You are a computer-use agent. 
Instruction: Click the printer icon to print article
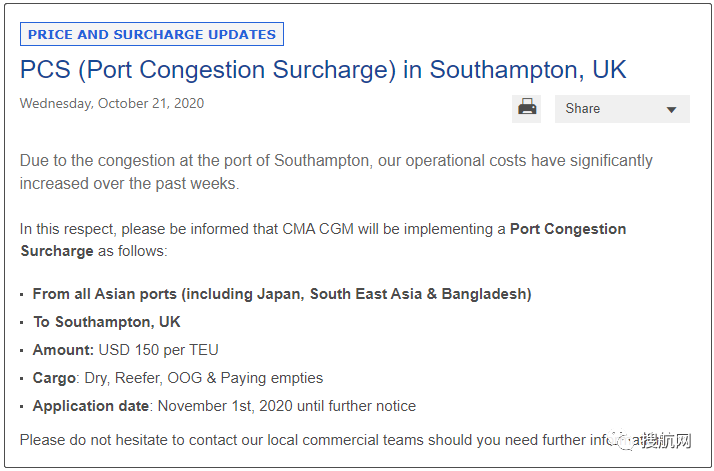pos(527,108)
